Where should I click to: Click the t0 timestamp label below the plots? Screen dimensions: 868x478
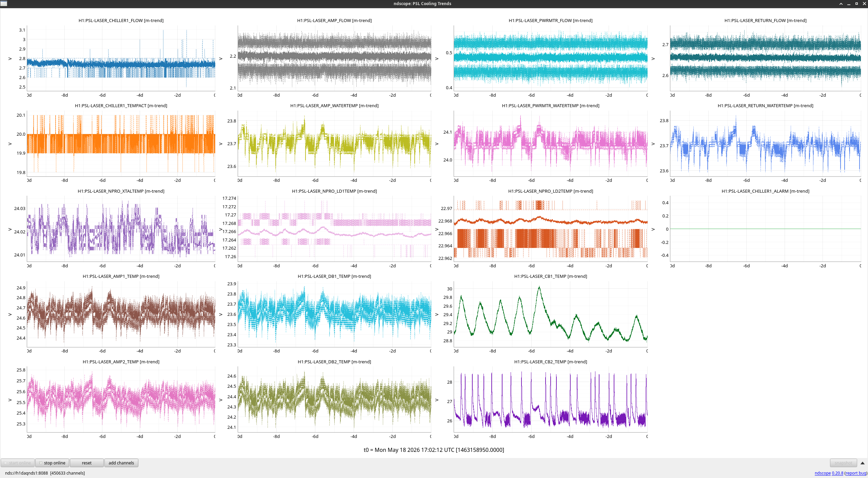tap(434, 450)
